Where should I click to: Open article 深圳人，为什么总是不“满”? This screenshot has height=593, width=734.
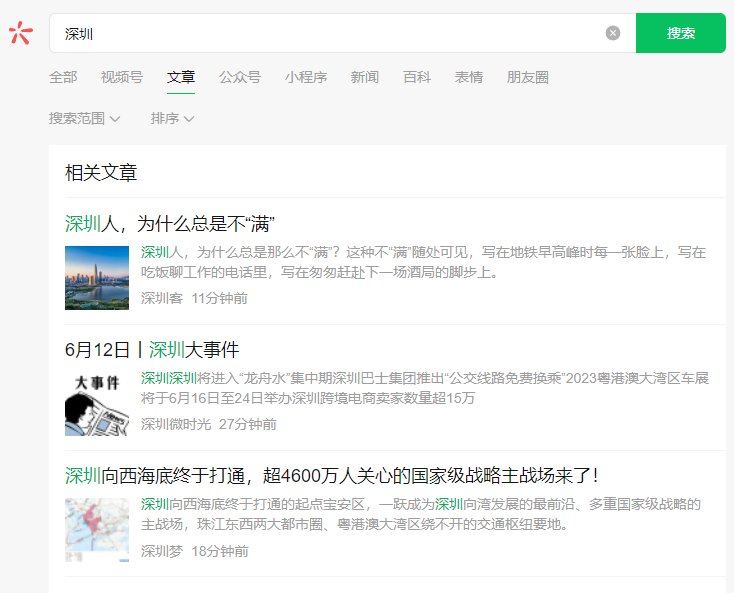click(169, 224)
